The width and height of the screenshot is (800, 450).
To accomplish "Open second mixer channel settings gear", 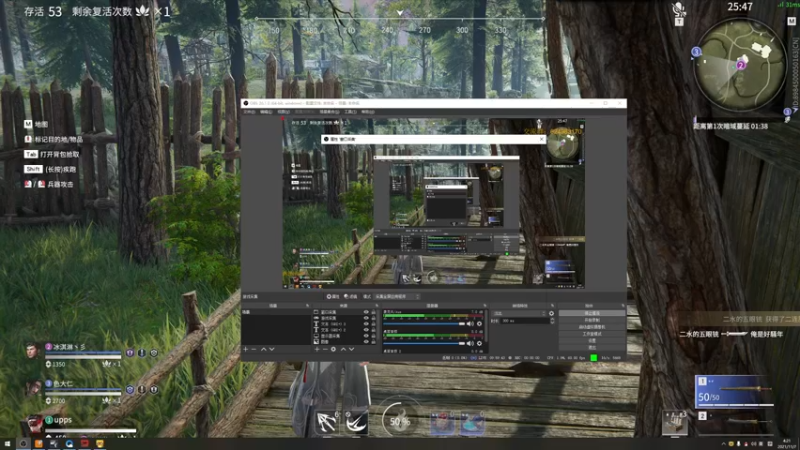I will 479,343.
